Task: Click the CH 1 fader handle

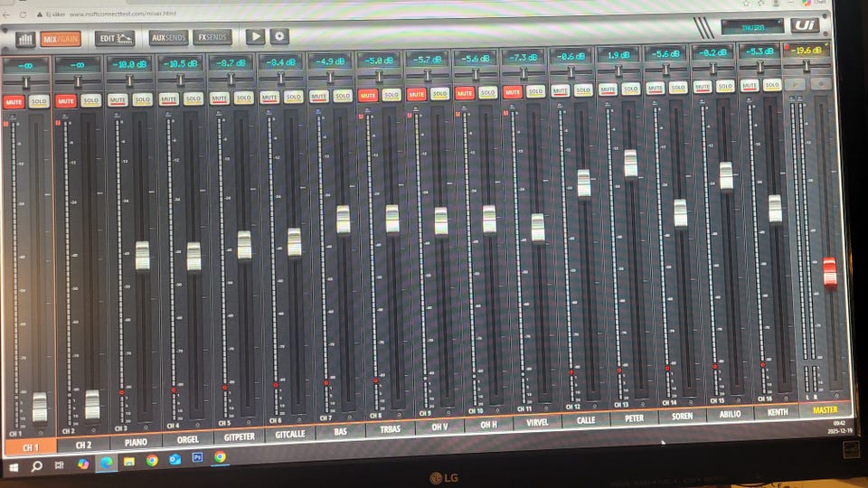Action: point(39,408)
